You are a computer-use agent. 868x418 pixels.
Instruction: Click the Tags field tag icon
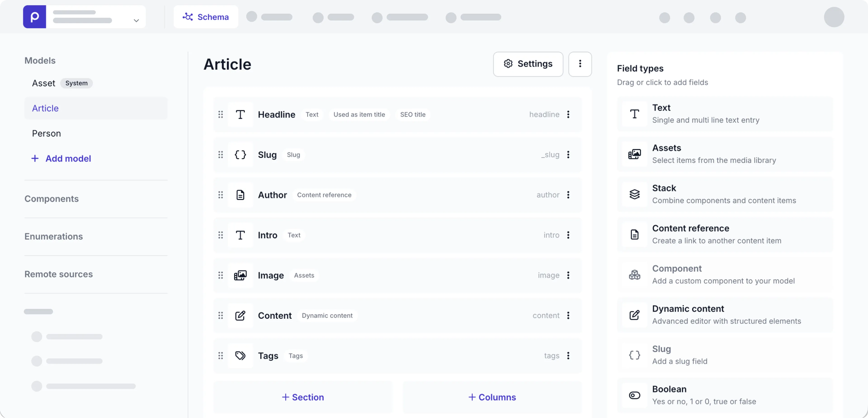[240, 356]
